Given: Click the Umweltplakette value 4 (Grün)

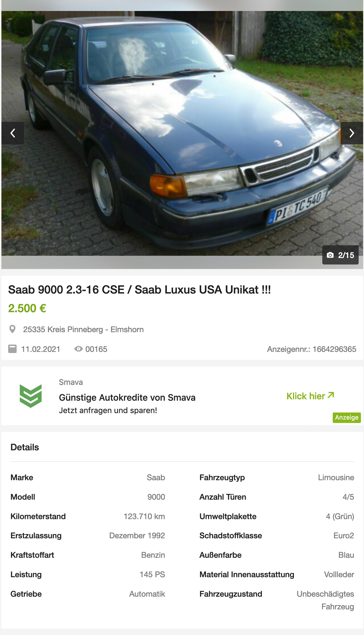Looking at the screenshot, I should 340,516.
